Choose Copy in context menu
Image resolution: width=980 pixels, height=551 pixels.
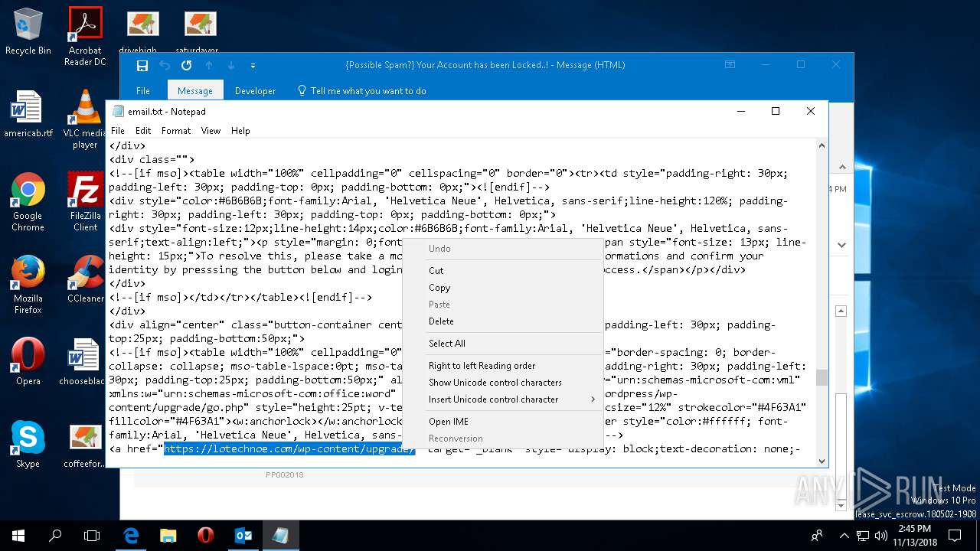502,287
